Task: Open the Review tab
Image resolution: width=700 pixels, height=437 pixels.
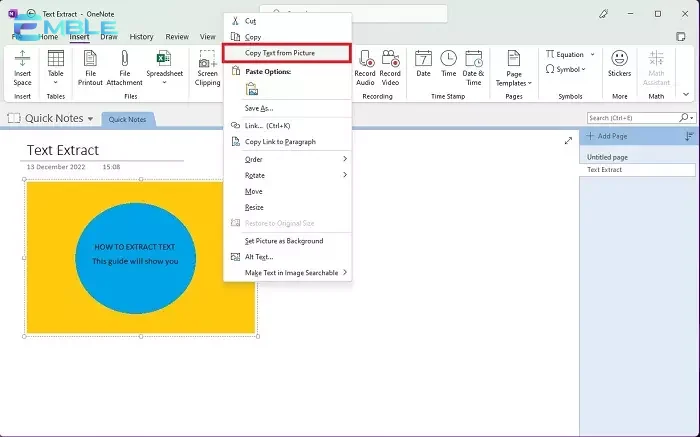Action: pyautogui.click(x=177, y=37)
